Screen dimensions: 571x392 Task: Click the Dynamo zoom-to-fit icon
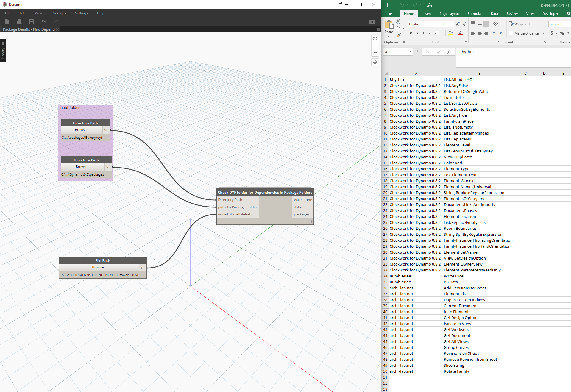pyautogui.click(x=375, y=39)
